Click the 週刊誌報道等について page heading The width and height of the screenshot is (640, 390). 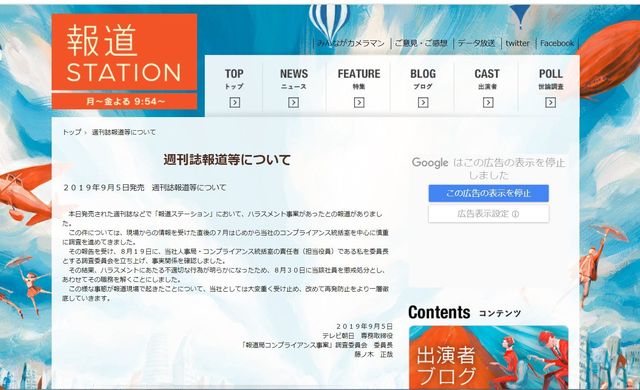pyautogui.click(x=227, y=160)
